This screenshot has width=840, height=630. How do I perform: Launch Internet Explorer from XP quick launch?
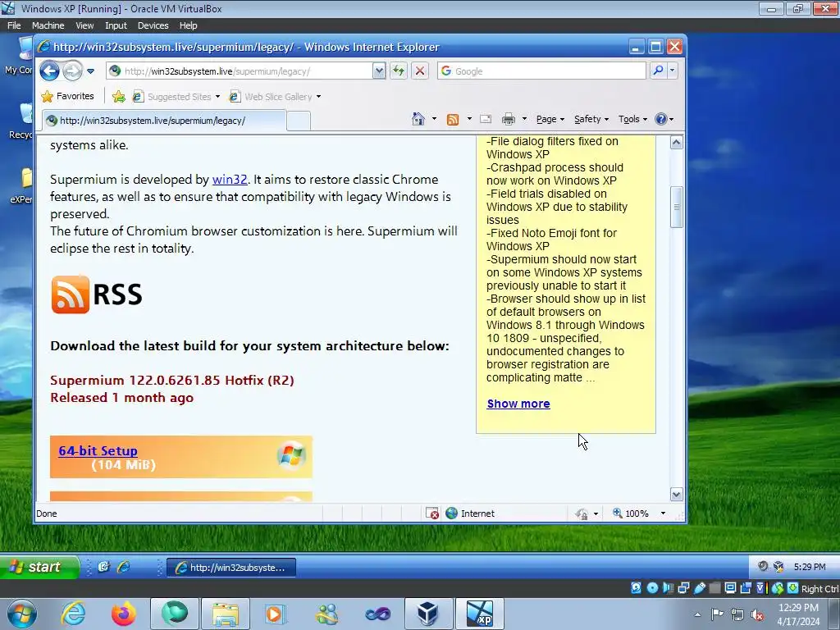[124, 567]
